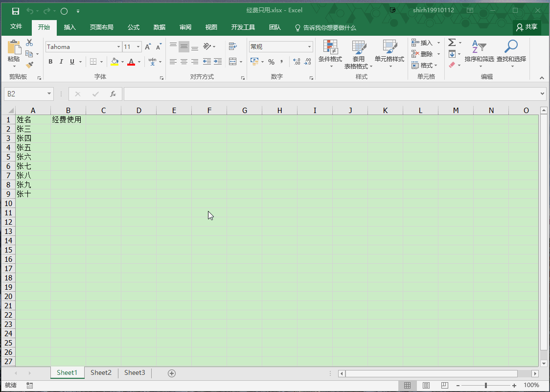Open 排序和筛选 sort and filter
This screenshot has height=392, width=550.
coord(479,53)
